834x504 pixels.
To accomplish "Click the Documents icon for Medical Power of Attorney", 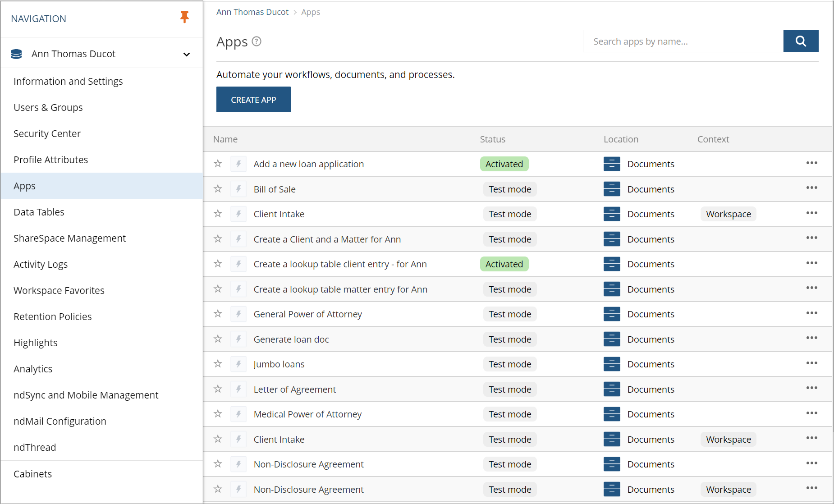I will (612, 414).
